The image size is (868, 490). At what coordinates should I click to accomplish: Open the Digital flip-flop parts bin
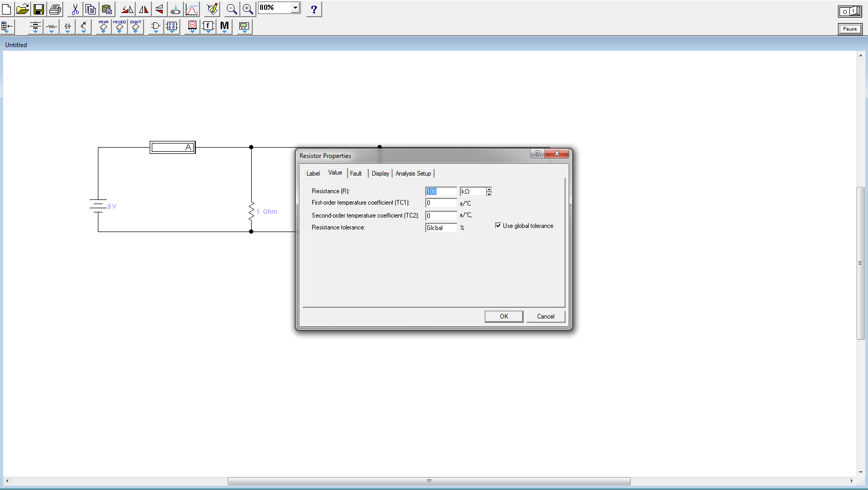click(x=172, y=26)
